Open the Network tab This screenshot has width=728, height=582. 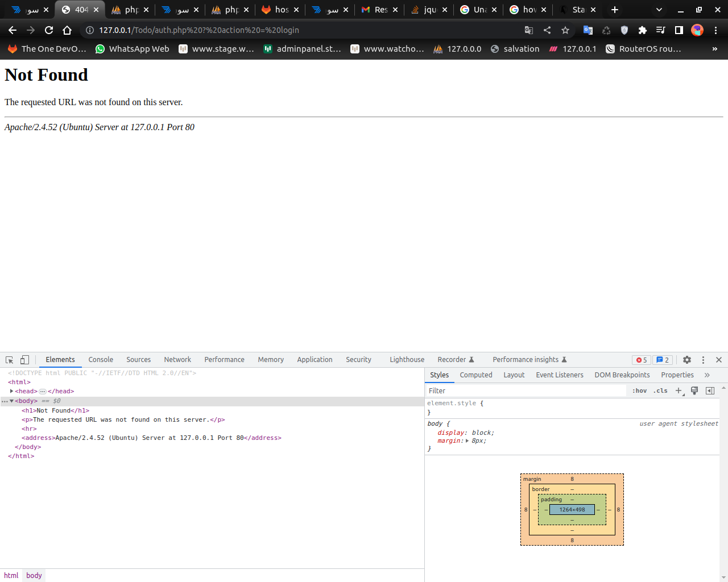[177, 360]
